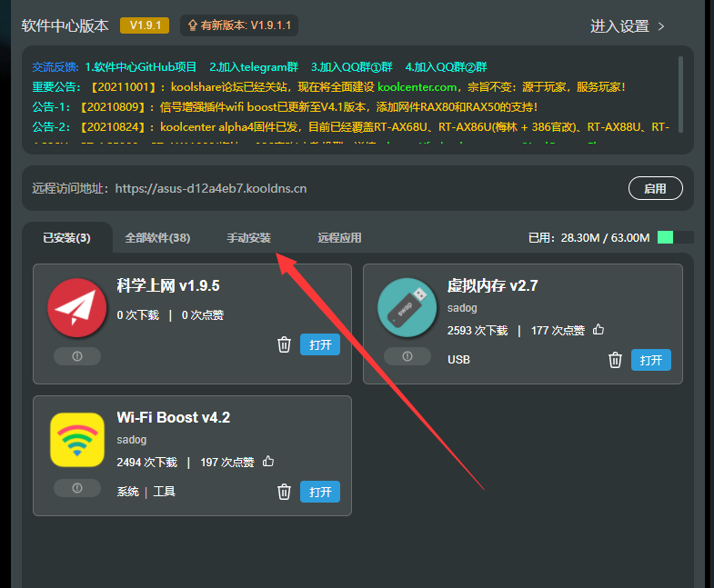Switch to the 全部软件(38) tab

tap(157, 238)
